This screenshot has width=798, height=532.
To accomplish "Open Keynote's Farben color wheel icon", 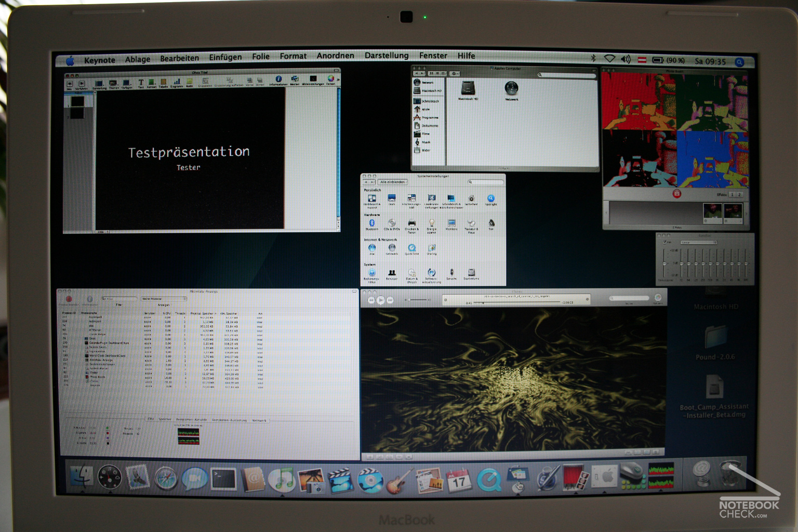I will (x=330, y=78).
